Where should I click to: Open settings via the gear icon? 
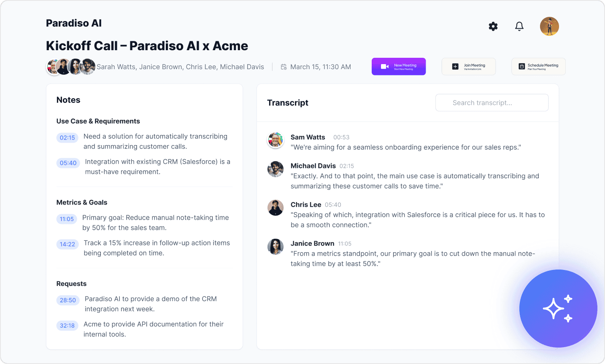(x=493, y=27)
